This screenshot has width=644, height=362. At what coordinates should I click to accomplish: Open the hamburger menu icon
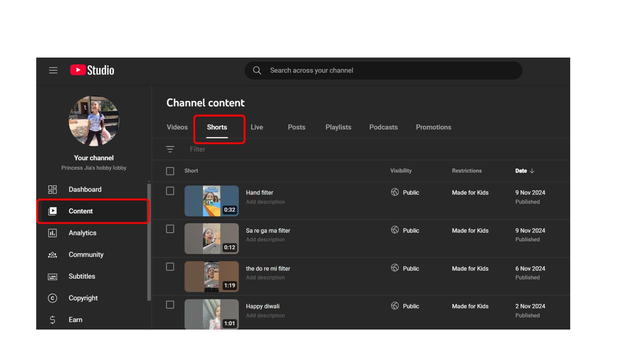point(53,70)
